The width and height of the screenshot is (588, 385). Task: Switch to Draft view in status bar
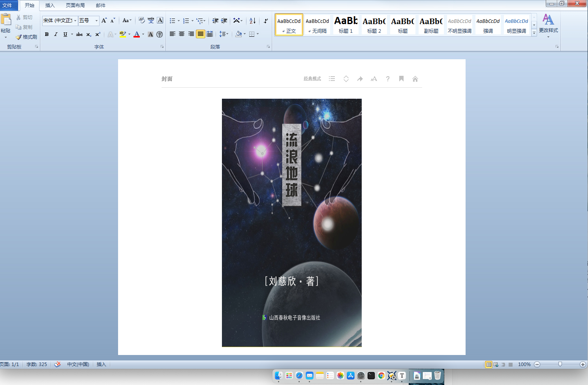coord(511,364)
